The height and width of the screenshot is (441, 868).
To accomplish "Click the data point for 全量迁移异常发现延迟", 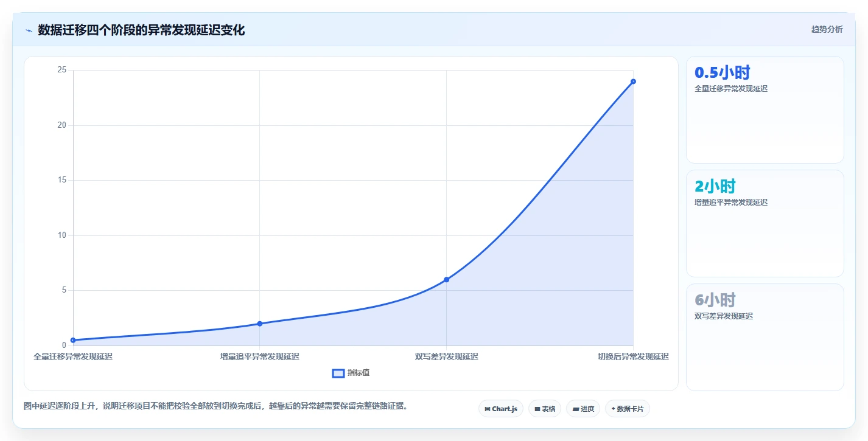I will (x=73, y=340).
